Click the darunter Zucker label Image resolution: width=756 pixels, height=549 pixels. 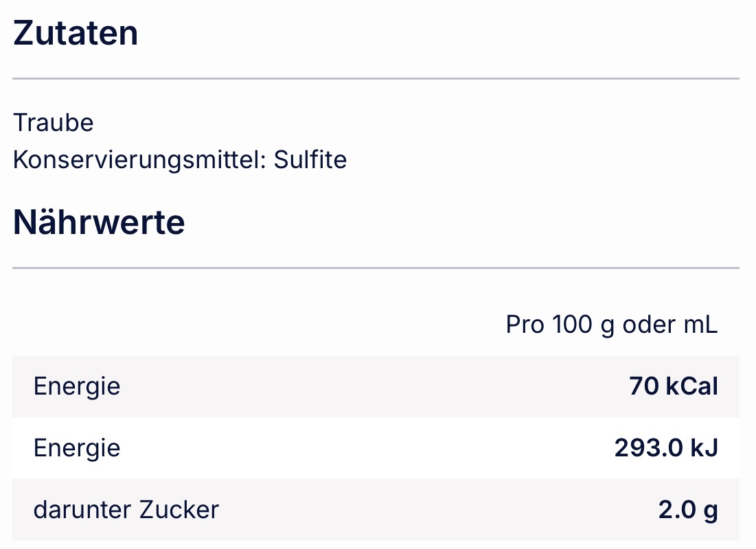pos(126,510)
